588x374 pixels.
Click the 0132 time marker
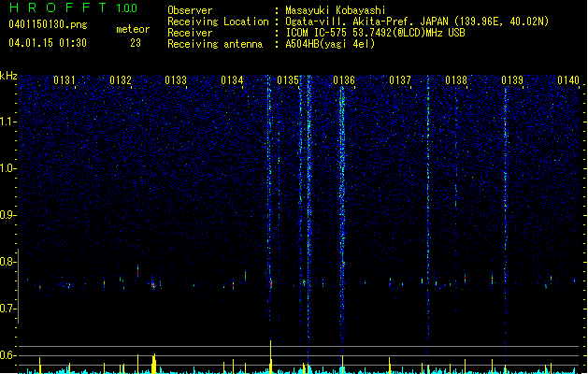pyautogui.click(x=121, y=80)
